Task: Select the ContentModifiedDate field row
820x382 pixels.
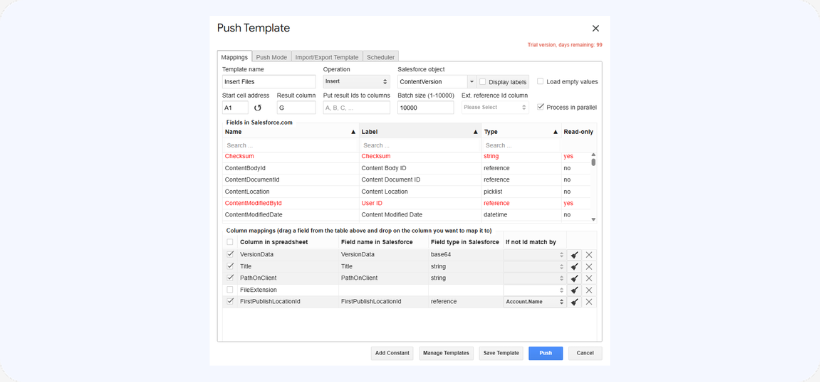Action: tap(406, 215)
